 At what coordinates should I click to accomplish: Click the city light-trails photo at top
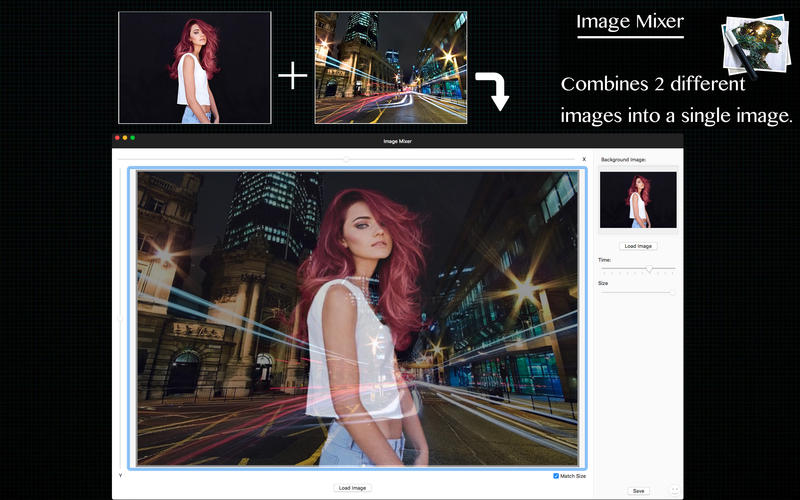pos(390,67)
